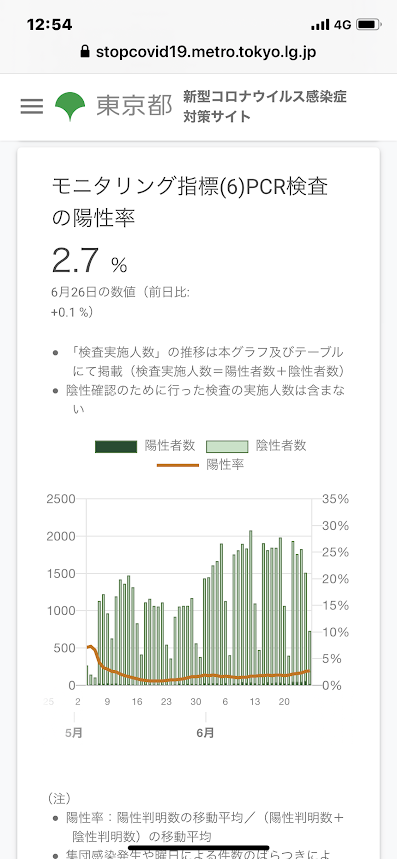Tap the 5月 month label on chart axis
This screenshot has width=397, height=859.
[74, 733]
